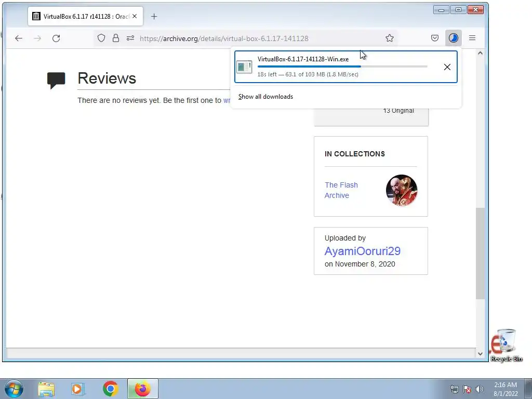The image size is (532, 399).
Task: Click the VirtualBox-6.1.17-141128-Win.exe download entry
Action: point(345,67)
